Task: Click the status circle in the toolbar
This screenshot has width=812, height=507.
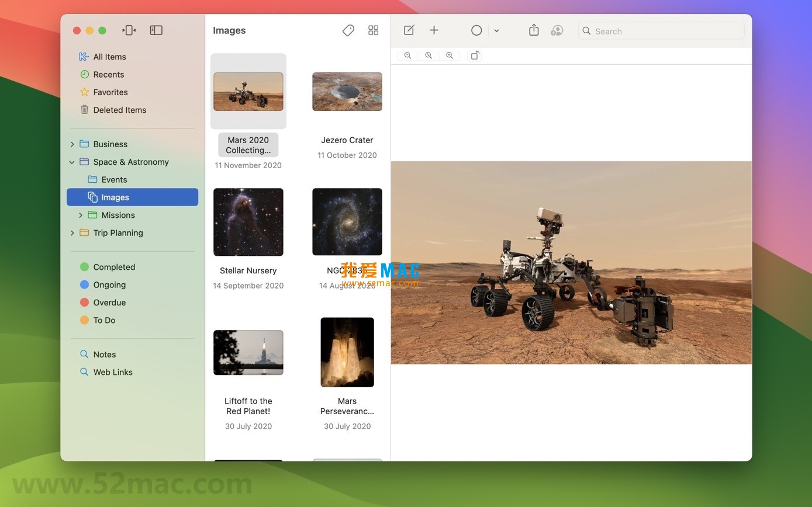Action: 476,30
